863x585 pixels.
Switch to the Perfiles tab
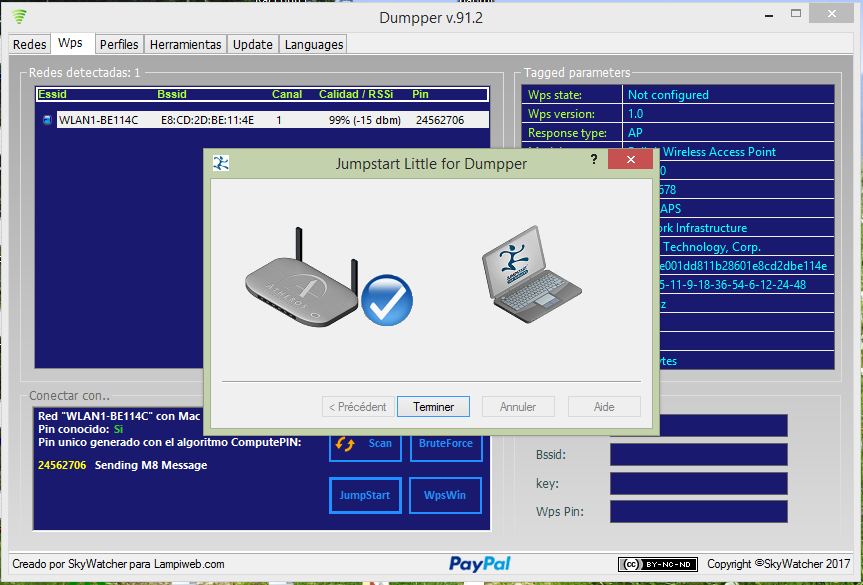point(119,45)
